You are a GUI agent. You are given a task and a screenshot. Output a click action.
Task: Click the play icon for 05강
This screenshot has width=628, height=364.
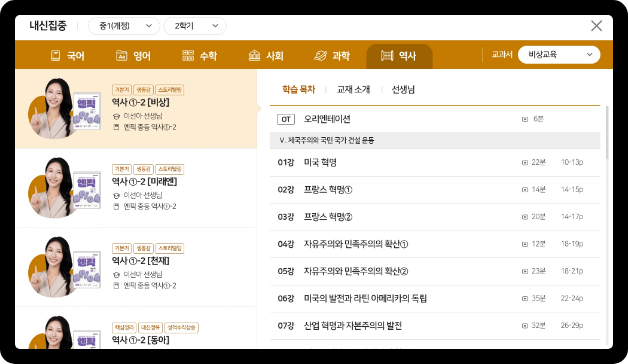pyautogui.click(x=525, y=271)
